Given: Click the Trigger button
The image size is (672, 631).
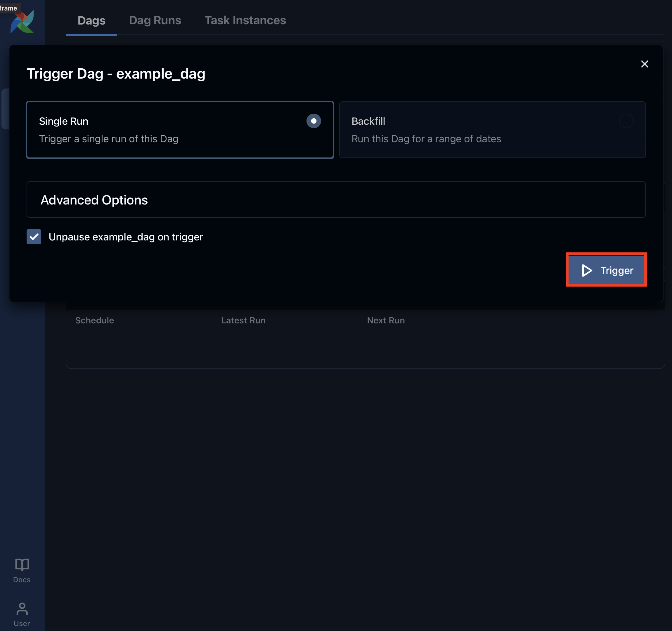Looking at the screenshot, I should point(606,270).
